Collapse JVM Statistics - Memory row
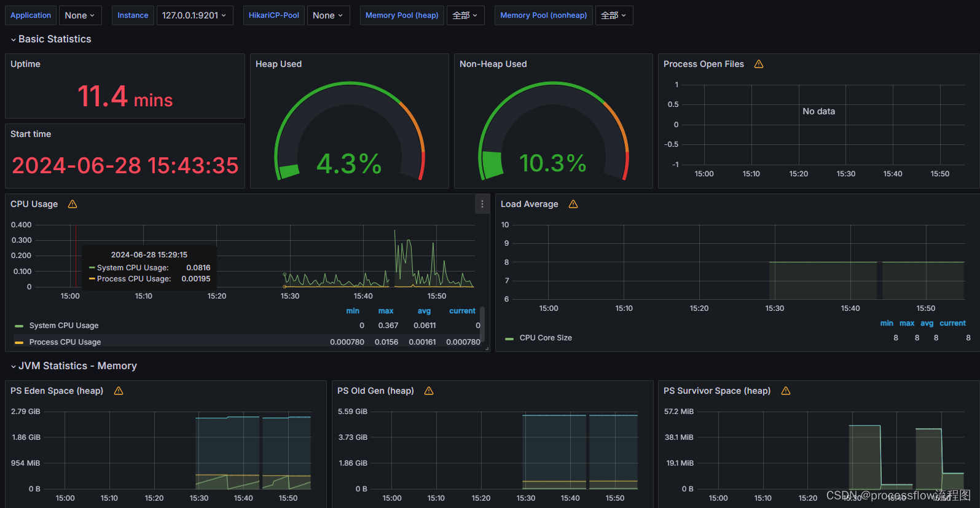This screenshot has height=508, width=980. 73,365
